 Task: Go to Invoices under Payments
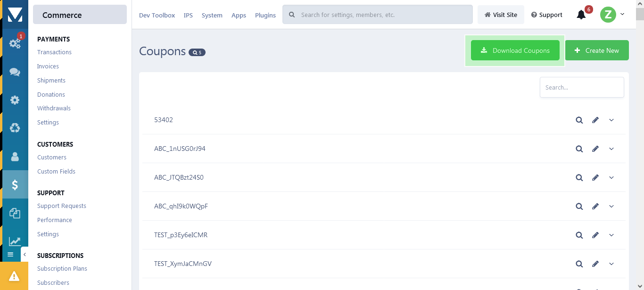(48, 66)
